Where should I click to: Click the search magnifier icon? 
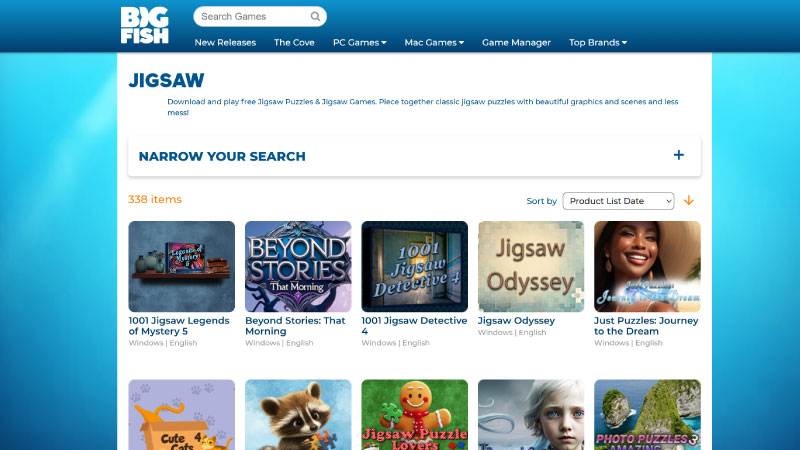click(315, 17)
